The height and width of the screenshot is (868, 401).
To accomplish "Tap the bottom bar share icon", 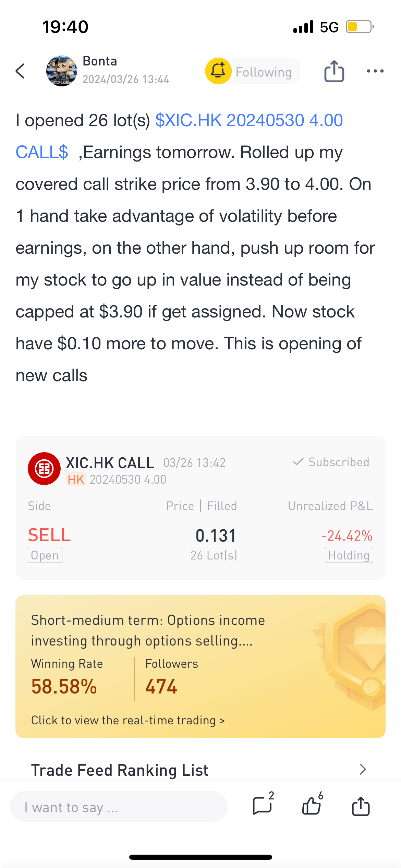I will 361,806.
